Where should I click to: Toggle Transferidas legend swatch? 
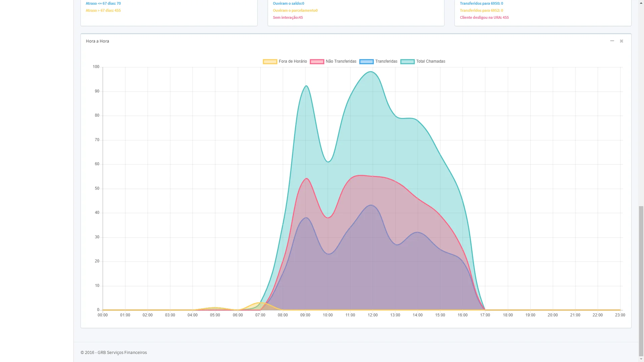[366, 62]
